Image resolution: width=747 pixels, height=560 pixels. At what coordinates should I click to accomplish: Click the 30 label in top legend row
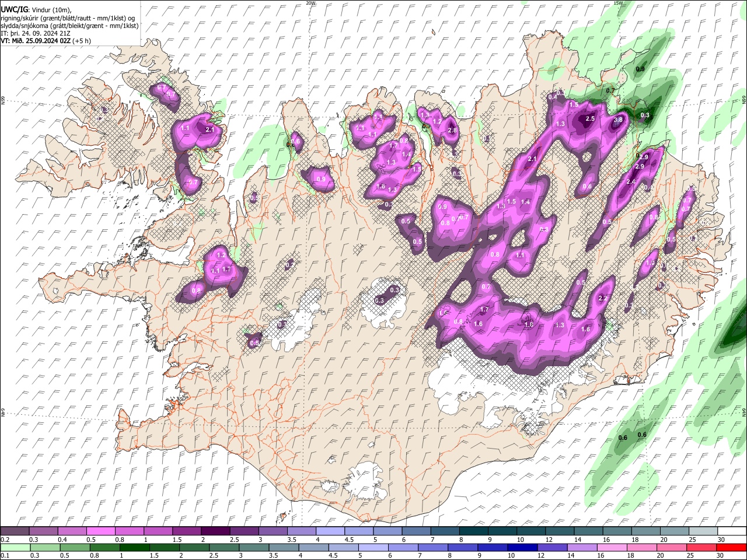tap(721, 540)
